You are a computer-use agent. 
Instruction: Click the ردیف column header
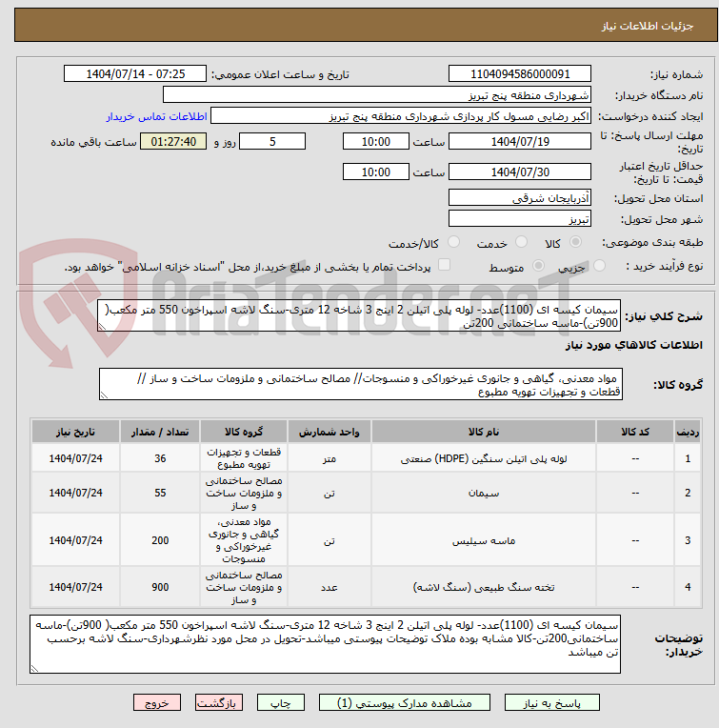(688, 432)
